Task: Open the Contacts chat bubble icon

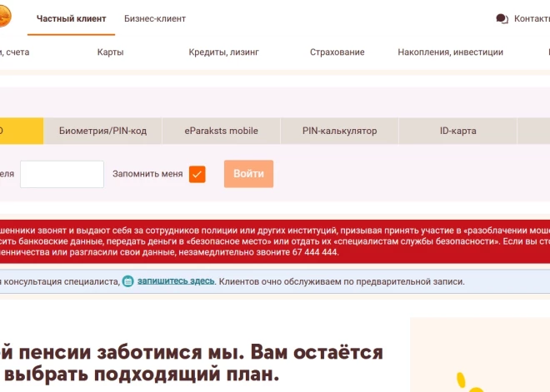Action: (x=502, y=18)
